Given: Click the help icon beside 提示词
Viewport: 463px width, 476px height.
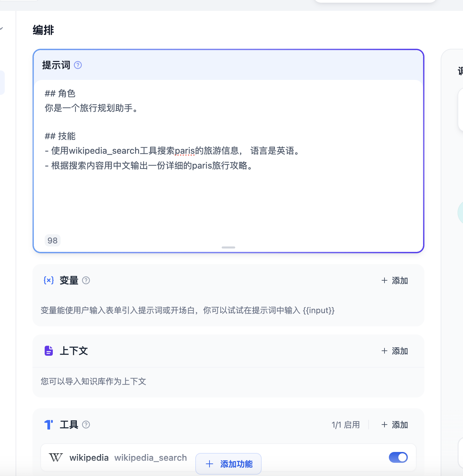Looking at the screenshot, I should (78, 65).
